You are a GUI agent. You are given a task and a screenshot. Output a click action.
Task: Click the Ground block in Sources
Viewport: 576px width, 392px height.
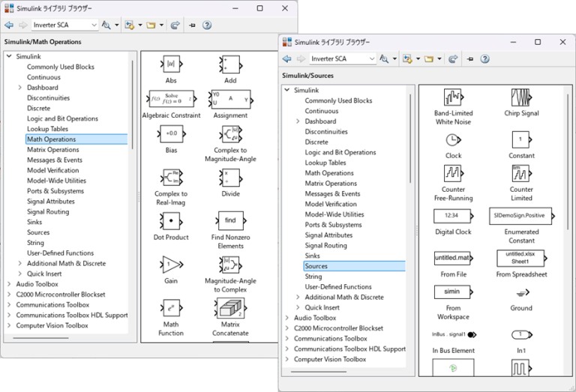tap(521, 292)
